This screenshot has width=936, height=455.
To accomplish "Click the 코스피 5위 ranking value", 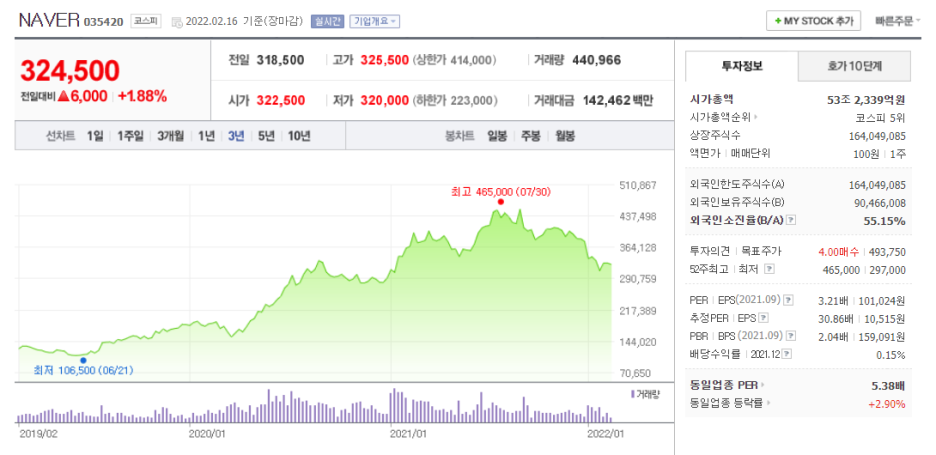I will coord(878,118).
